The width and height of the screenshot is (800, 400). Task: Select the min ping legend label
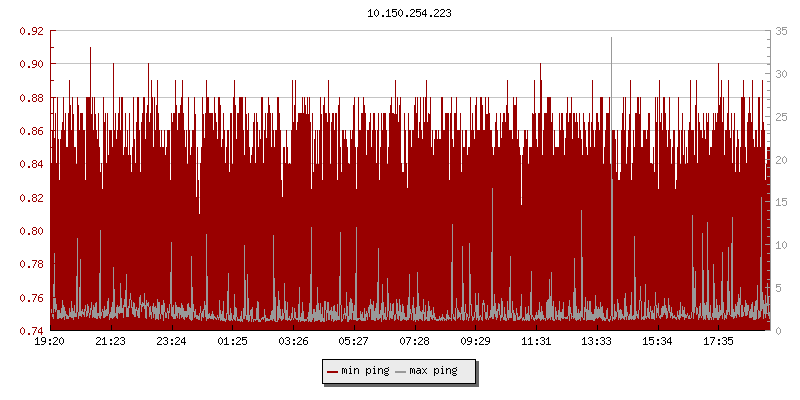coord(364,372)
